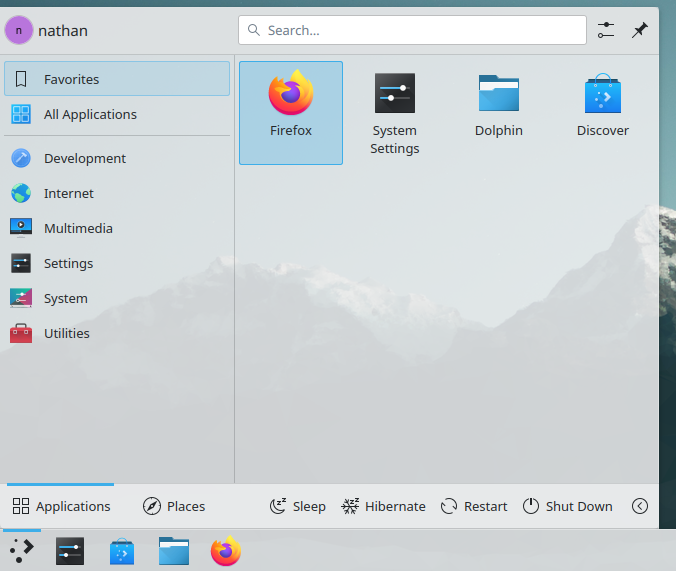Open Dolphin from the taskbar
The image size is (676, 571).
tap(174, 551)
